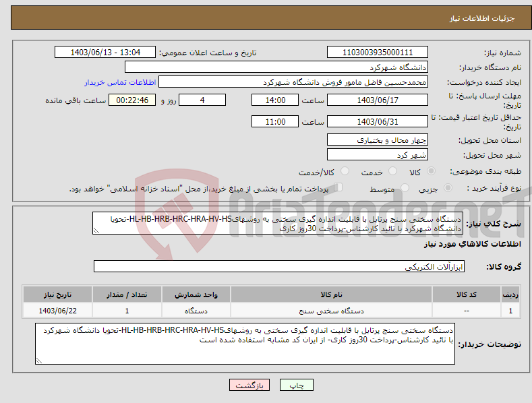532x403 pixels.
Task: Click the response deadline time 14:00
Action: tap(275, 100)
